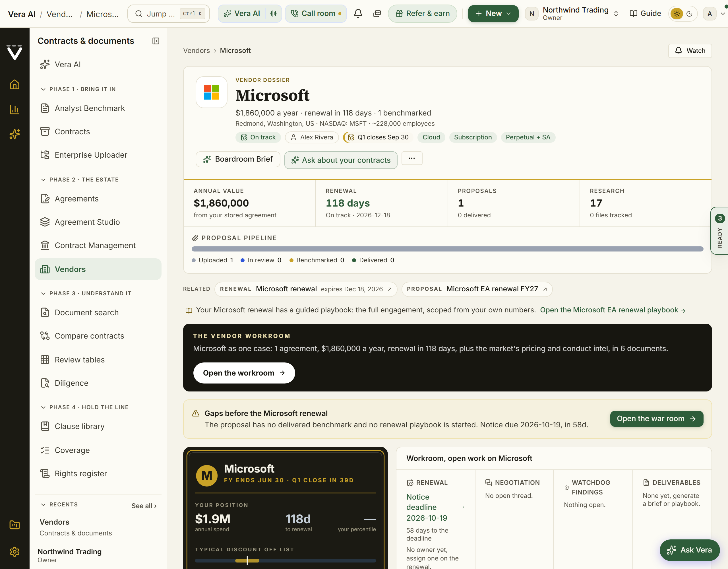Open Document search sidebar item
The width and height of the screenshot is (728, 569).
pyautogui.click(x=98, y=312)
